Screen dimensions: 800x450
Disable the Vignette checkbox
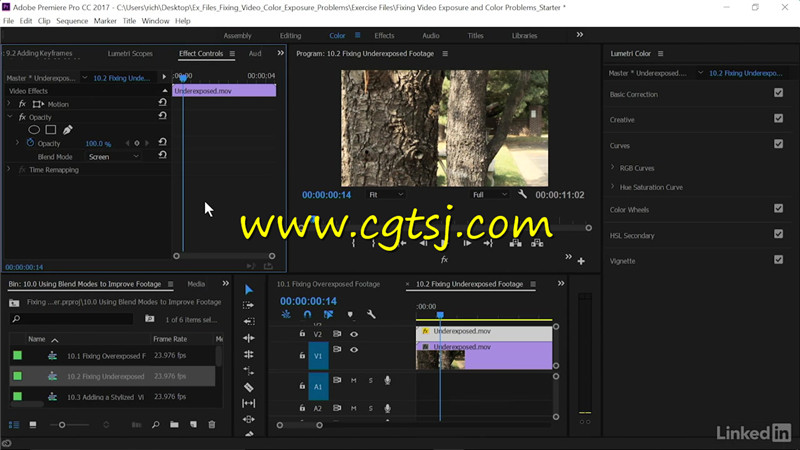click(x=778, y=260)
